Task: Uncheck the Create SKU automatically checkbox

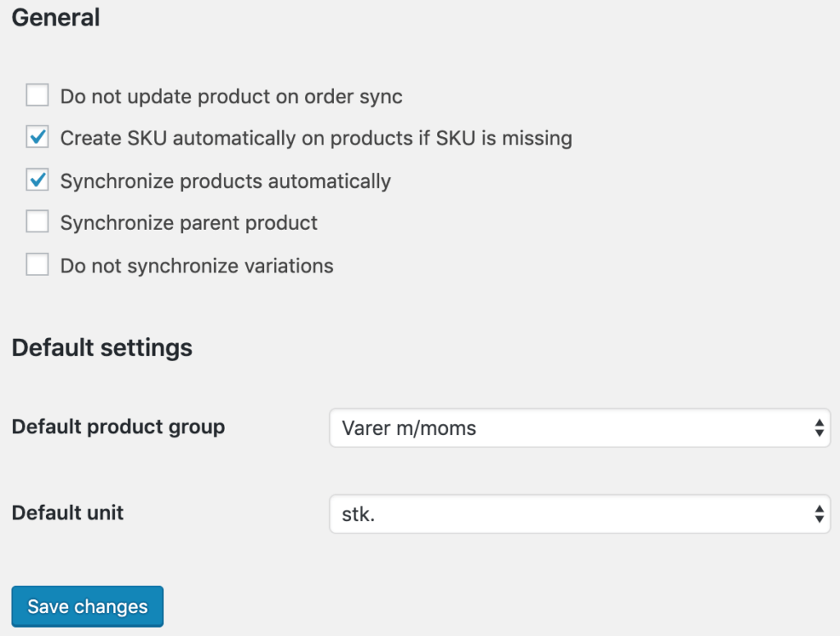Action: [38, 137]
